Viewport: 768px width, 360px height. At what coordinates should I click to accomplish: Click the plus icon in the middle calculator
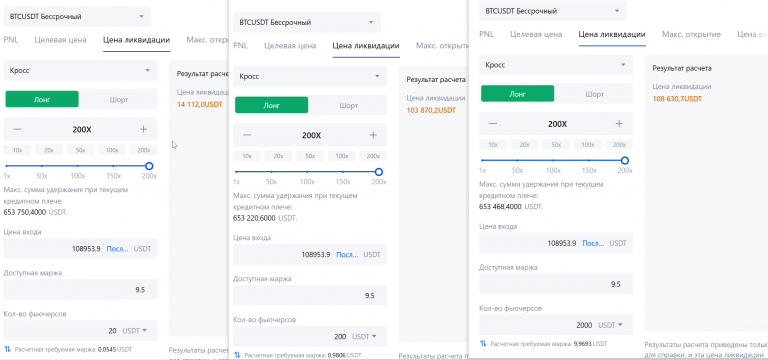(x=373, y=135)
